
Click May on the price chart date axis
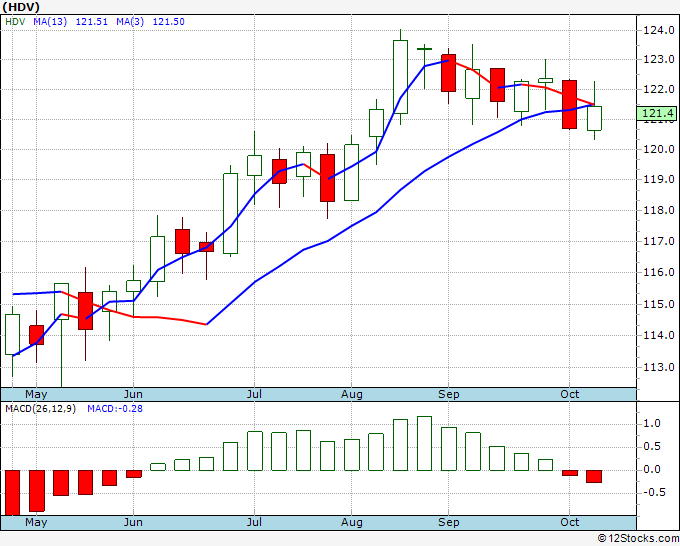pos(36,394)
